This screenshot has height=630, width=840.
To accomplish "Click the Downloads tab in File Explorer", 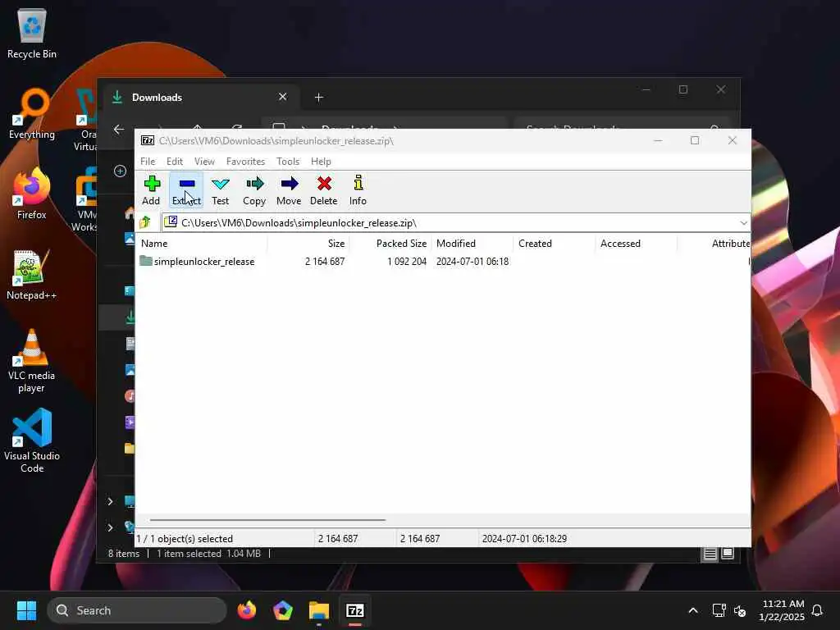I will pyautogui.click(x=201, y=98).
